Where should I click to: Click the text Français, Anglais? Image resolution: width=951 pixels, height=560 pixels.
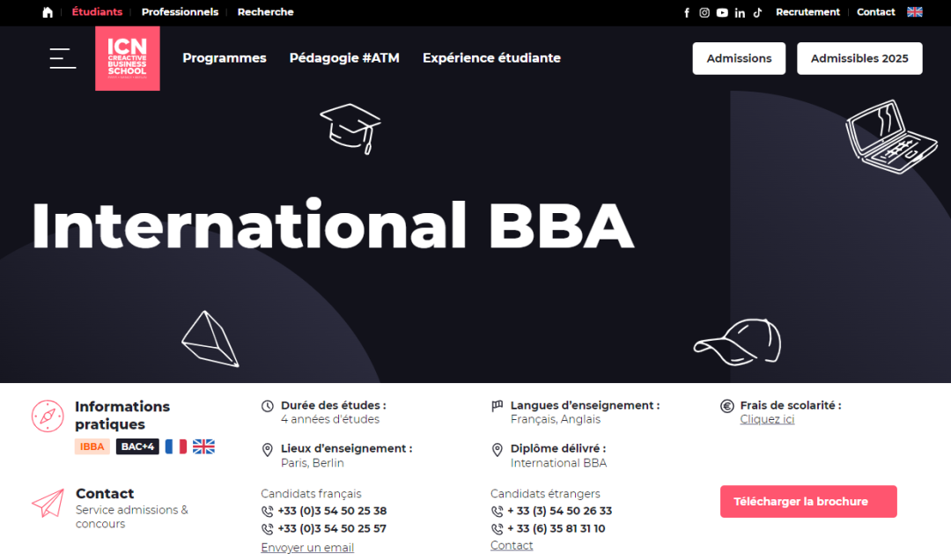[x=556, y=419]
